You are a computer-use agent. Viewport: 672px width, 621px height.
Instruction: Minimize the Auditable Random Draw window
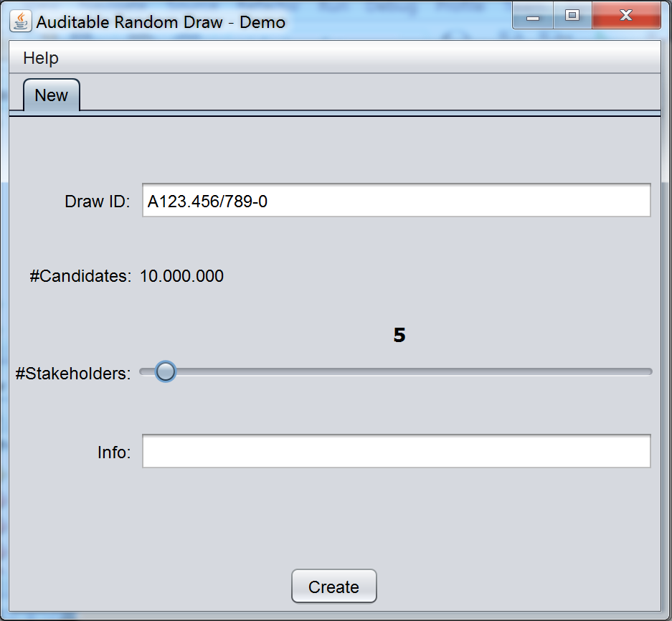point(533,16)
